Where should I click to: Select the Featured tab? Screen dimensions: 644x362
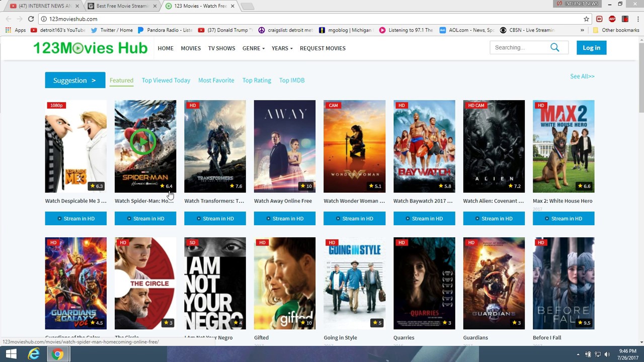click(121, 80)
